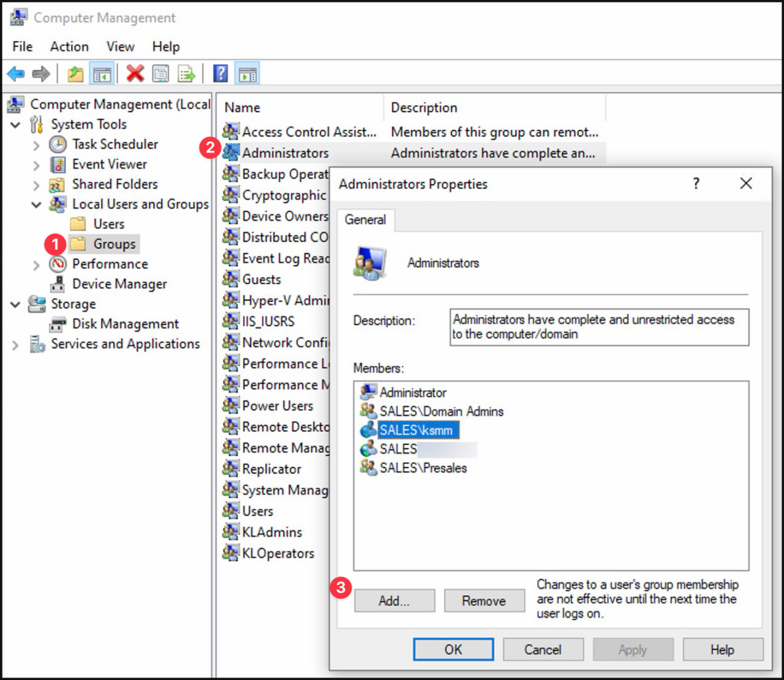
Task: Click the Task Scheduler clock icon
Action: pyautogui.click(x=58, y=144)
